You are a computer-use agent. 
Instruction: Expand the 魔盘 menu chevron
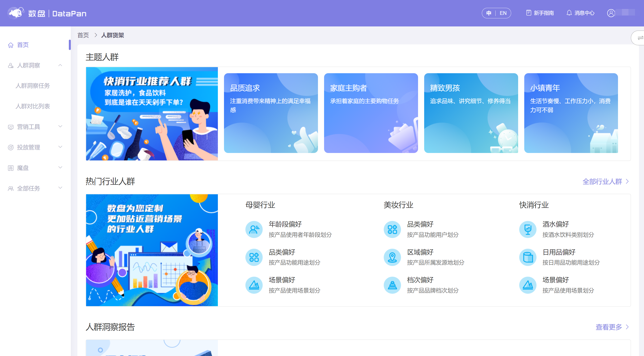point(60,167)
